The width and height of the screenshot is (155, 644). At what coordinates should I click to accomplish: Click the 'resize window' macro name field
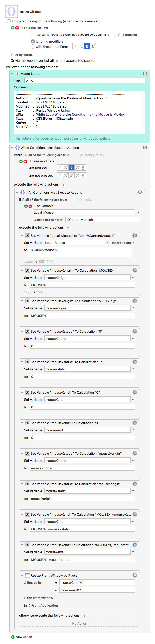tap(84, 12)
